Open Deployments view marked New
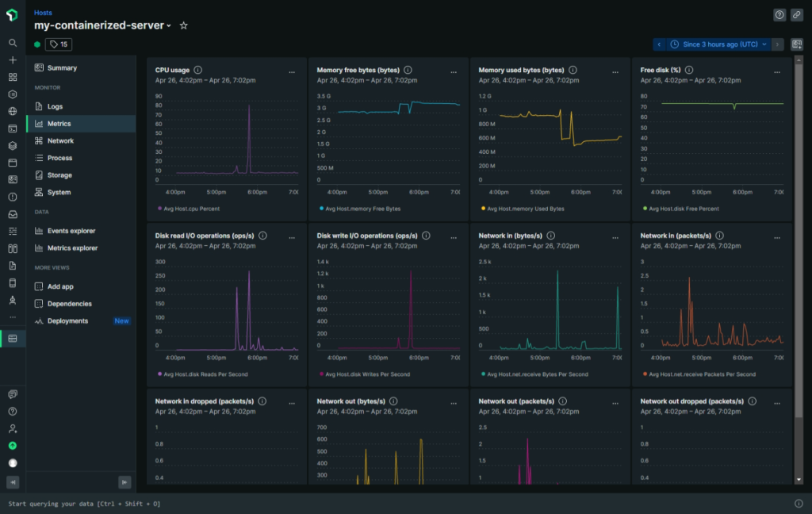This screenshot has height=514, width=812. (x=82, y=321)
